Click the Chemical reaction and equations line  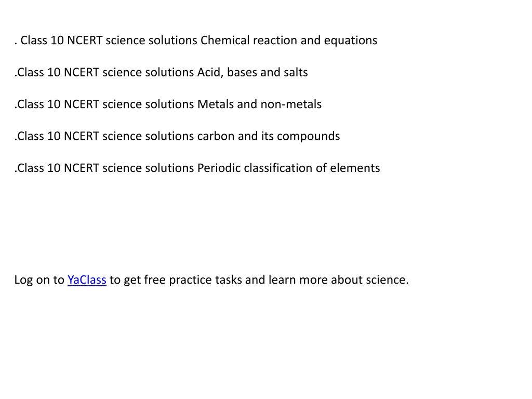click(x=196, y=41)
